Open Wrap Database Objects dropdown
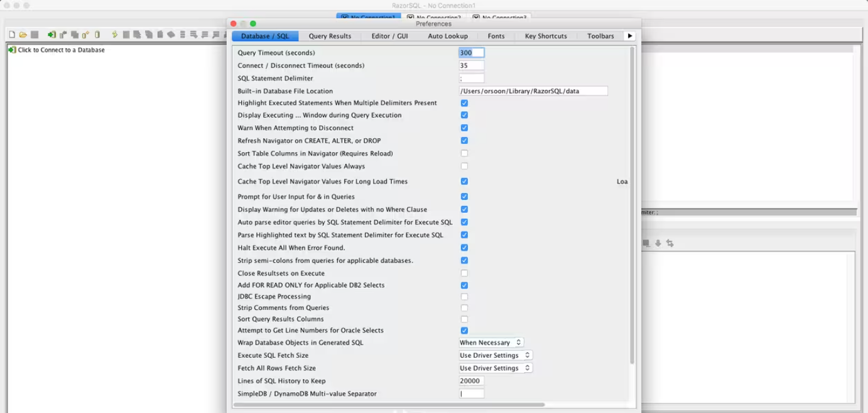Viewport: 868px width, 413px height. 491,343
